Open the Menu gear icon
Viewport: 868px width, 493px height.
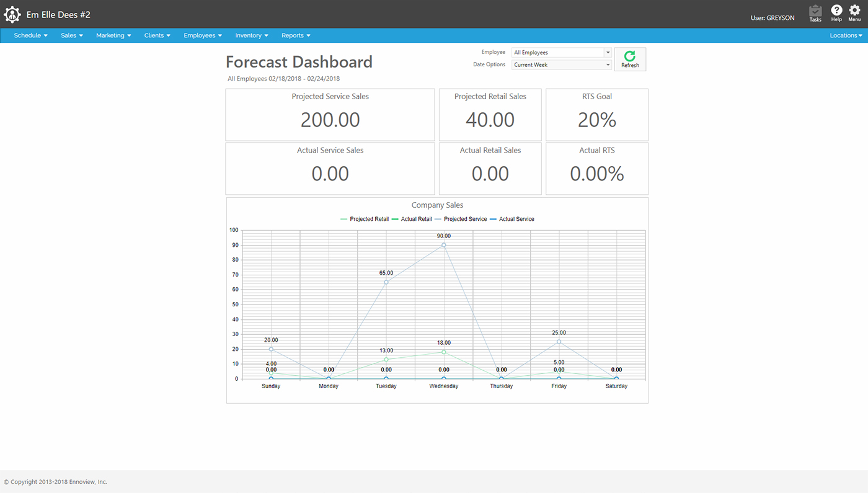tap(854, 13)
